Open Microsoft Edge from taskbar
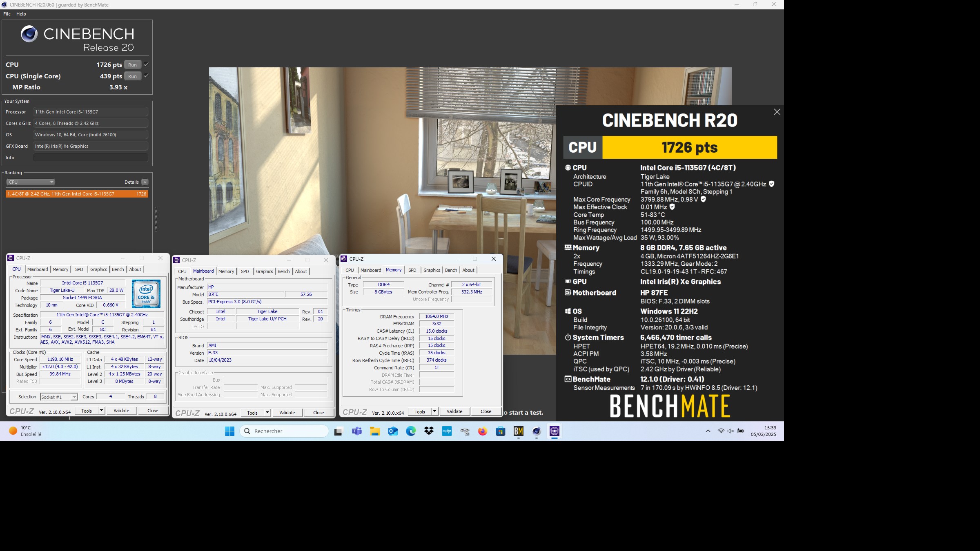980x551 pixels. point(411,431)
